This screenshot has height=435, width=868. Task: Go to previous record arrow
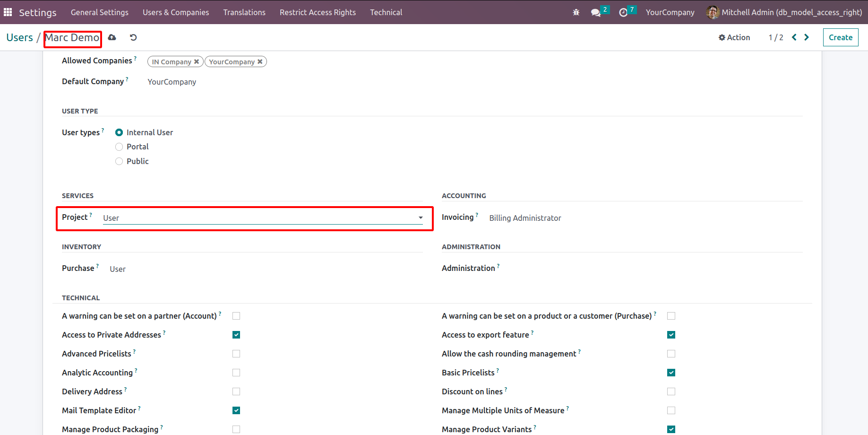[794, 37]
